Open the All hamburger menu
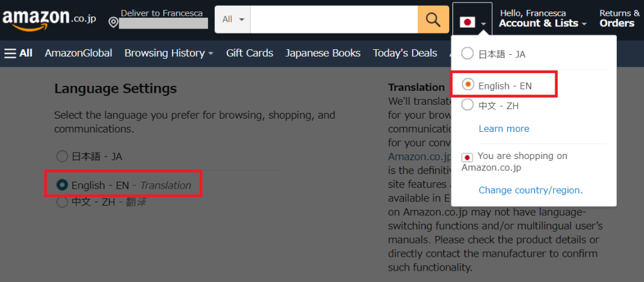 [18, 53]
